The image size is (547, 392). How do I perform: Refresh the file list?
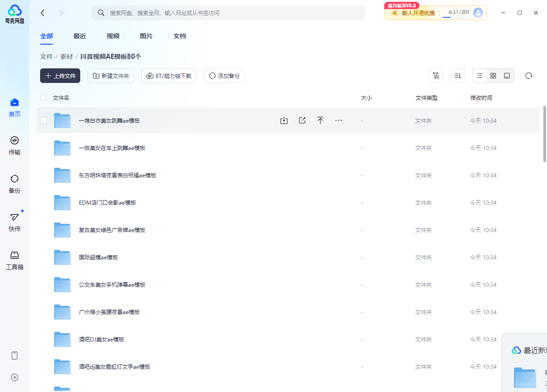pos(529,76)
